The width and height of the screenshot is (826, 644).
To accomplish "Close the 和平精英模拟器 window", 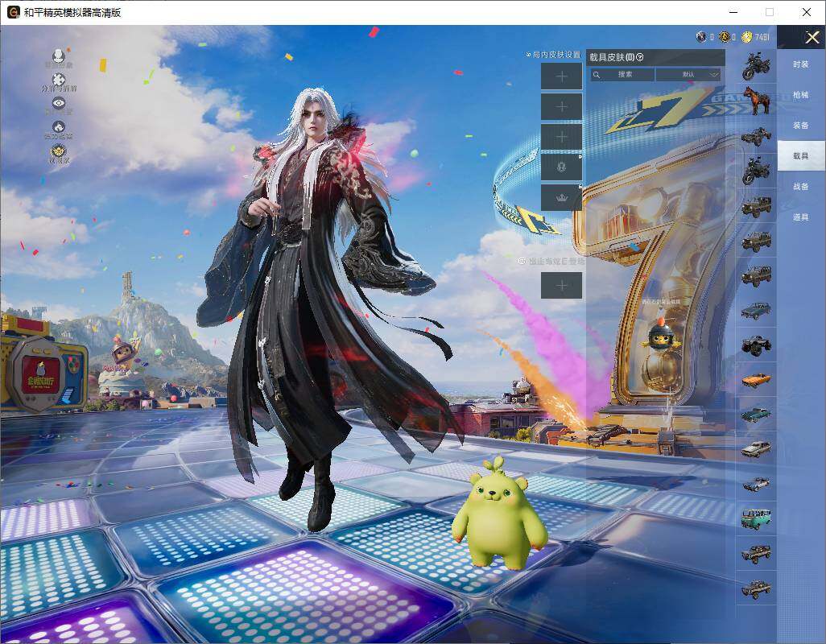I will coord(807,12).
